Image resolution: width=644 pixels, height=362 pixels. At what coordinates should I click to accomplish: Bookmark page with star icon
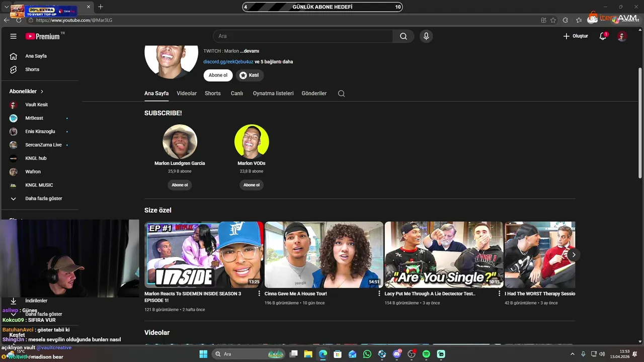(553, 20)
